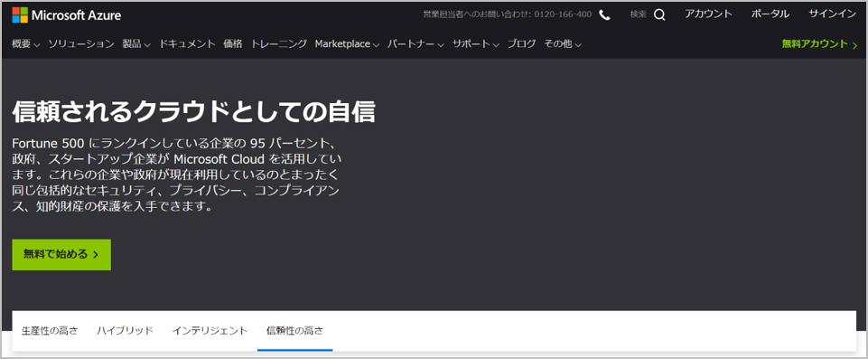Click the 検索 search label
The width and height of the screenshot is (868, 359).
coord(639,15)
